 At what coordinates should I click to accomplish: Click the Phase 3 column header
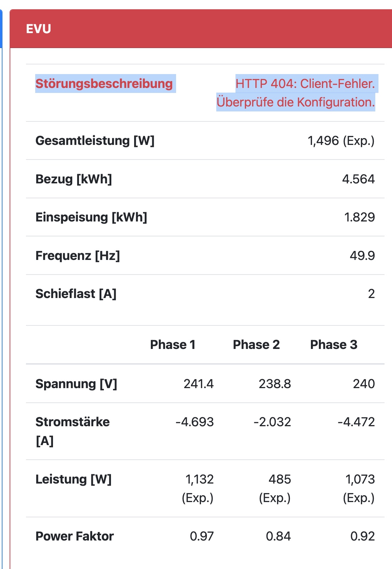334,345
